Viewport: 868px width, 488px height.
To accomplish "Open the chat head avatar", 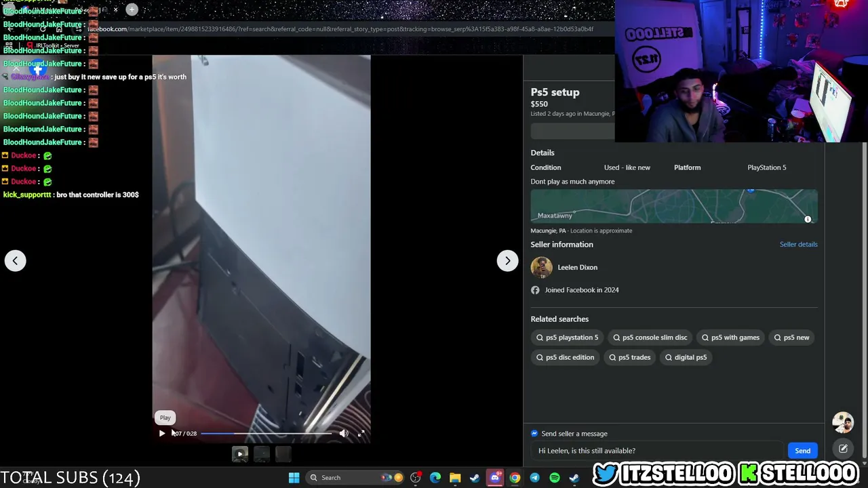I will [x=843, y=422].
